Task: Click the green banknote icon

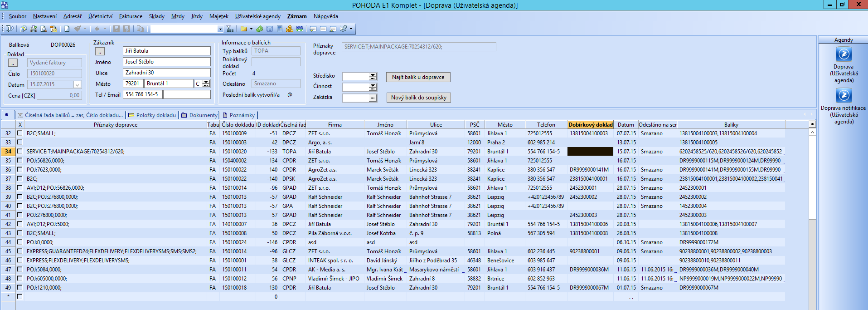Action: (260, 29)
